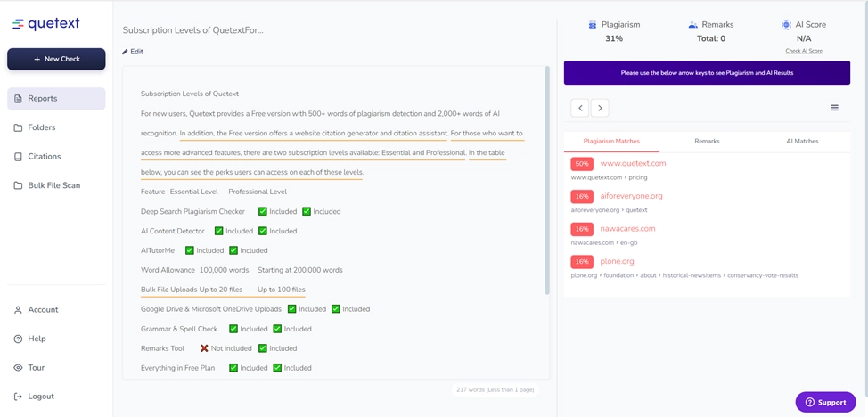Click the Reports document icon
Viewport: 868px width, 417px height.
click(18, 99)
